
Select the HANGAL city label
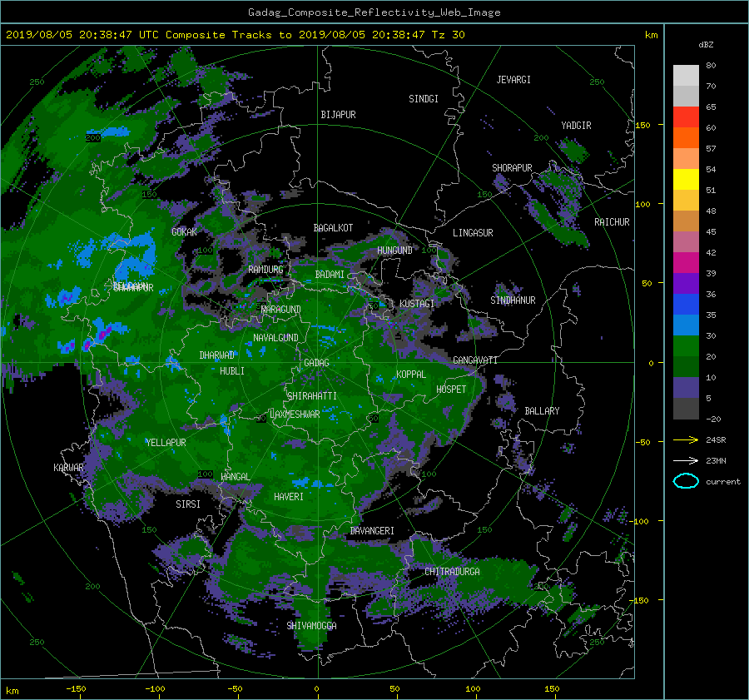[x=236, y=477]
